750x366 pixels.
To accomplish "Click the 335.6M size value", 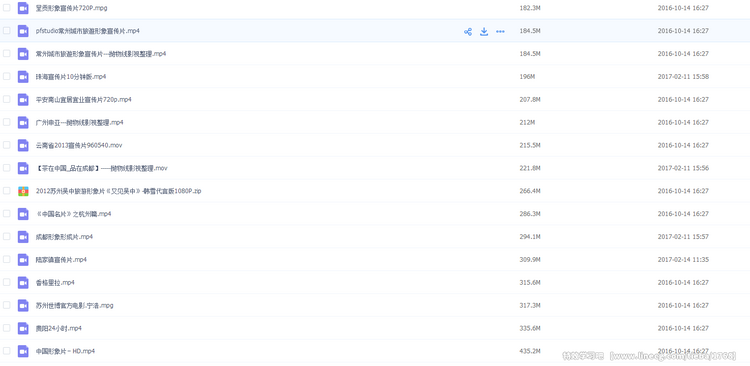I will pos(529,328).
